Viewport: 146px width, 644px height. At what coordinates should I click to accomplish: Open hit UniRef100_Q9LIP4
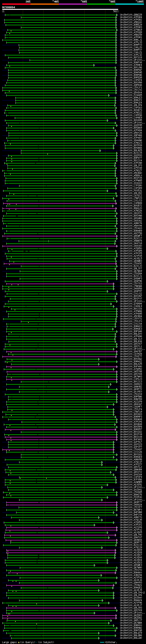(131, 105)
